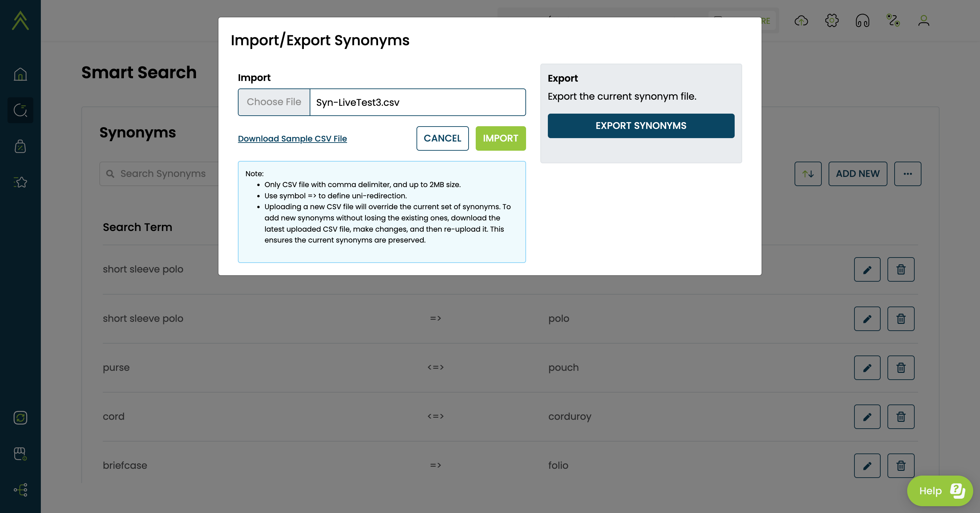Image resolution: width=980 pixels, height=513 pixels.
Task: Click the Choose File button
Action: coord(274,102)
